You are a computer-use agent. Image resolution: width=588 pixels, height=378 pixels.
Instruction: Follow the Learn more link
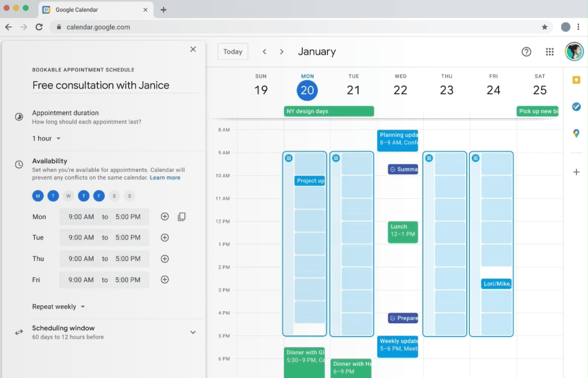165,178
